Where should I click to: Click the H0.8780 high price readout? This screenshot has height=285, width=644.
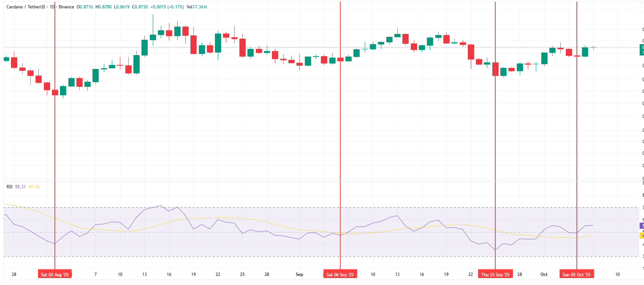[103, 7]
